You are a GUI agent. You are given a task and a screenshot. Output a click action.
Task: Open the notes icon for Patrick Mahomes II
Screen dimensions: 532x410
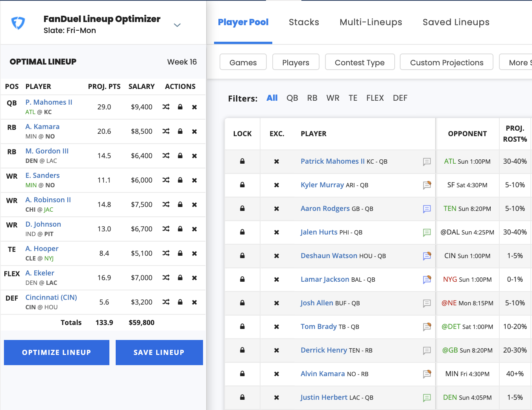[x=427, y=162]
